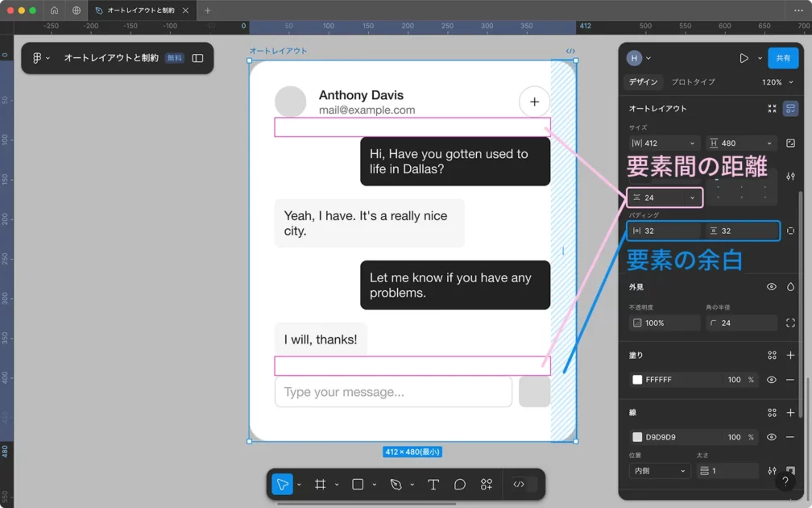Viewport: 812px width, 508px height.
Task: Select the デザイン tab
Action: click(644, 82)
